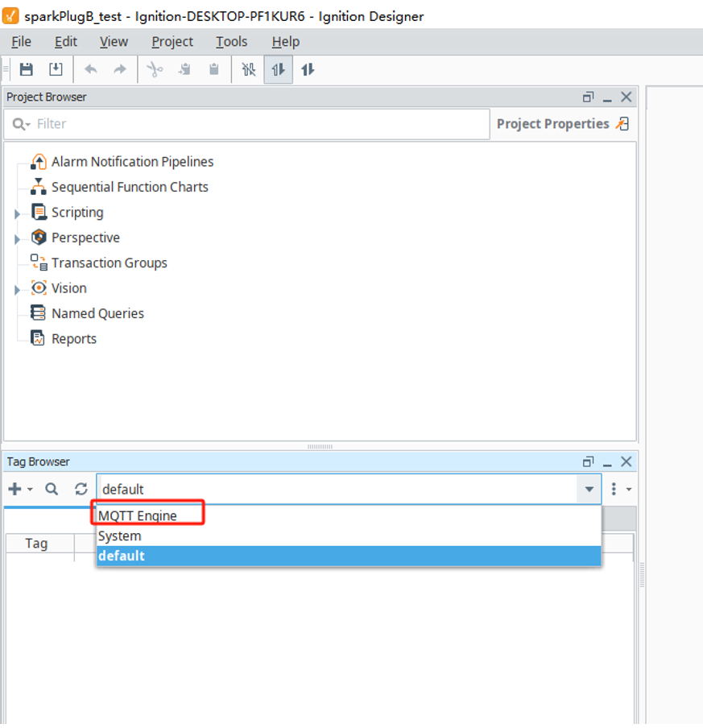Click the Sequential Function Charts icon
The height and width of the screenshot is (728, 703).
(x=39, y=187)
